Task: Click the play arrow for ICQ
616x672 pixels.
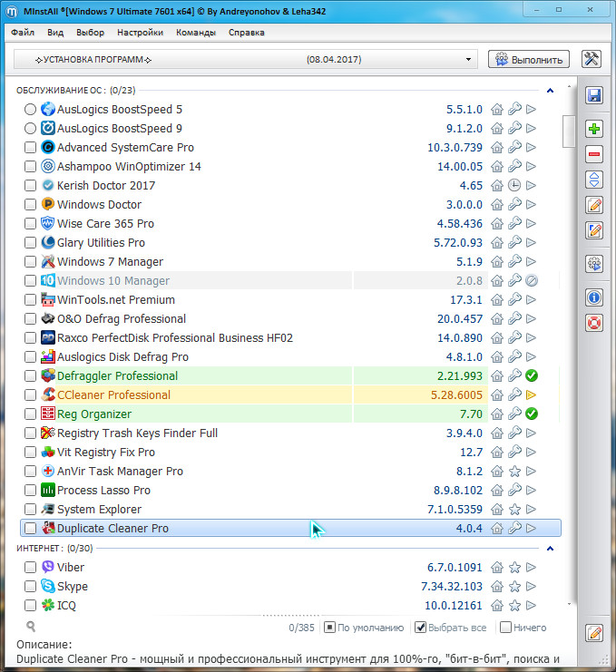Action: click(x=531, y=605)
